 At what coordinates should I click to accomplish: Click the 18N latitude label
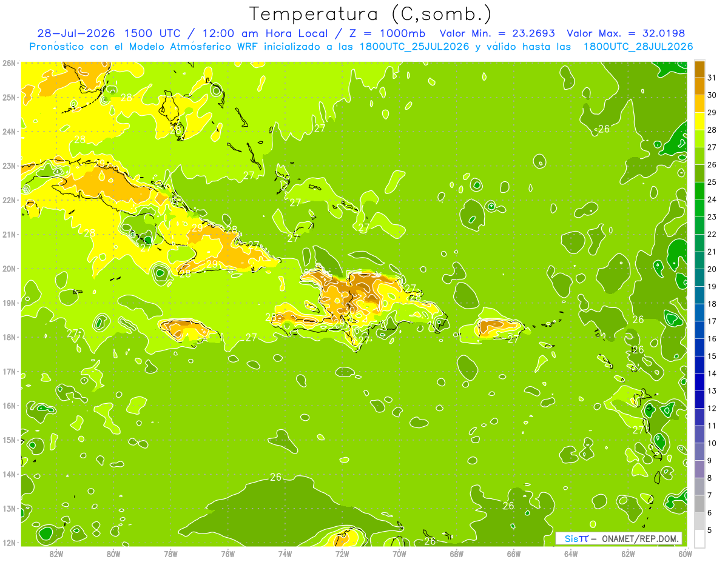[8, 337]
